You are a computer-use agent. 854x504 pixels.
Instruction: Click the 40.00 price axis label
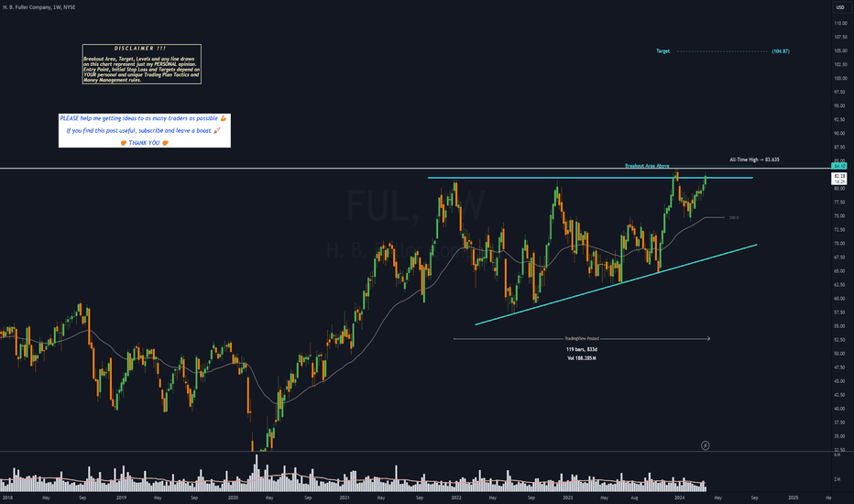(x=840, y=409)
